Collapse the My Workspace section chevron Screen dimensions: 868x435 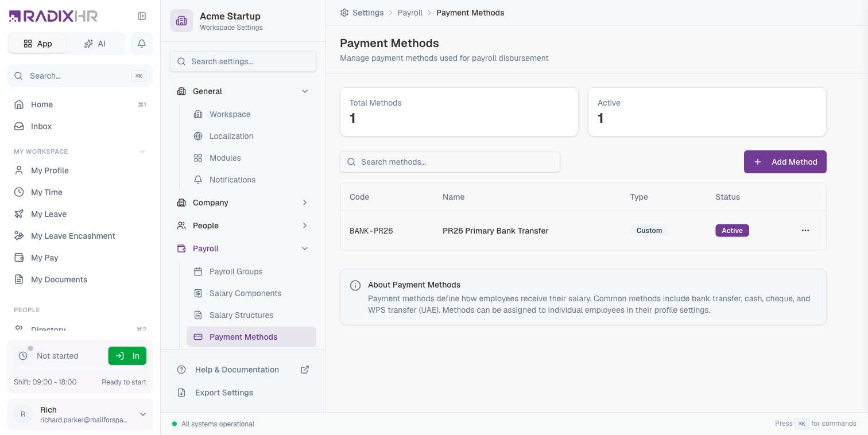tap(142, 152)
